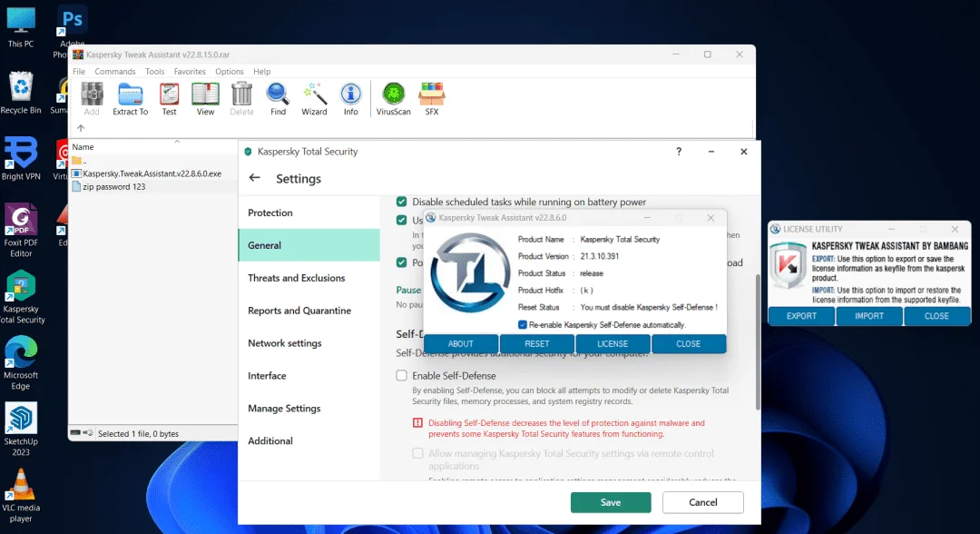Click the Add icon in WinRAR toolbar
This screenshot has height=534, width=980.
(x=92, y=99)
